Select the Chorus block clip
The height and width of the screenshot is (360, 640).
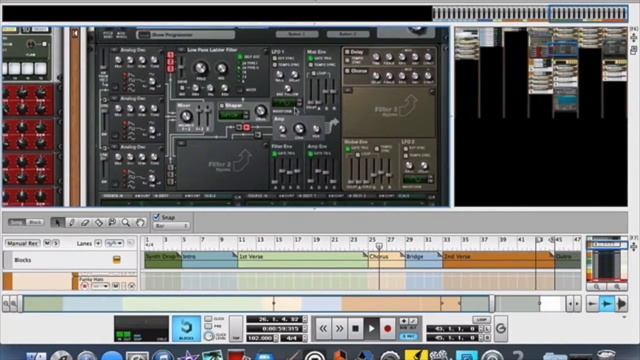click(x=387, y=260)
